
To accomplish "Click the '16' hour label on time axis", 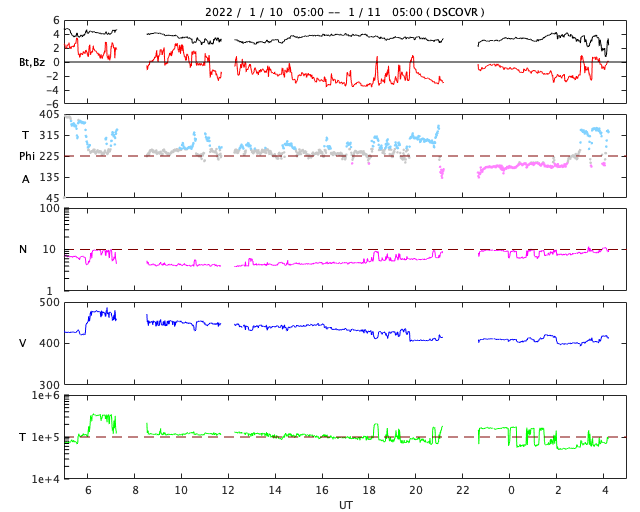I will [x=322, y=490].
